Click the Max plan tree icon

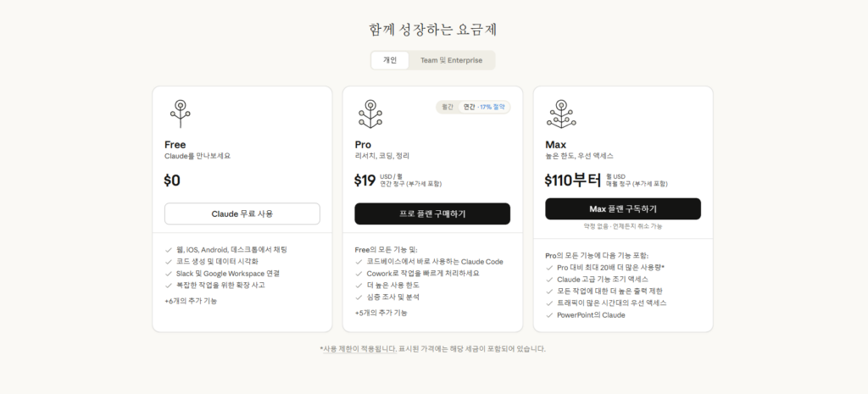(560, 114)
